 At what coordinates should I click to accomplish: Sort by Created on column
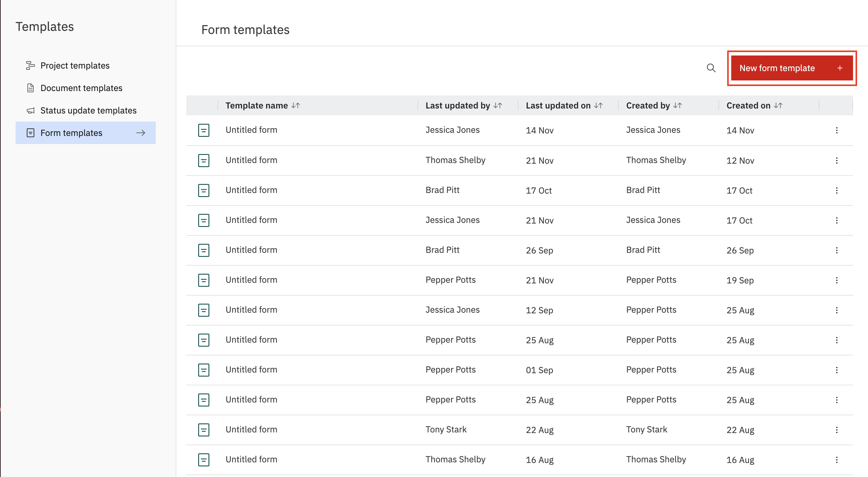click(x=778, y=105)
